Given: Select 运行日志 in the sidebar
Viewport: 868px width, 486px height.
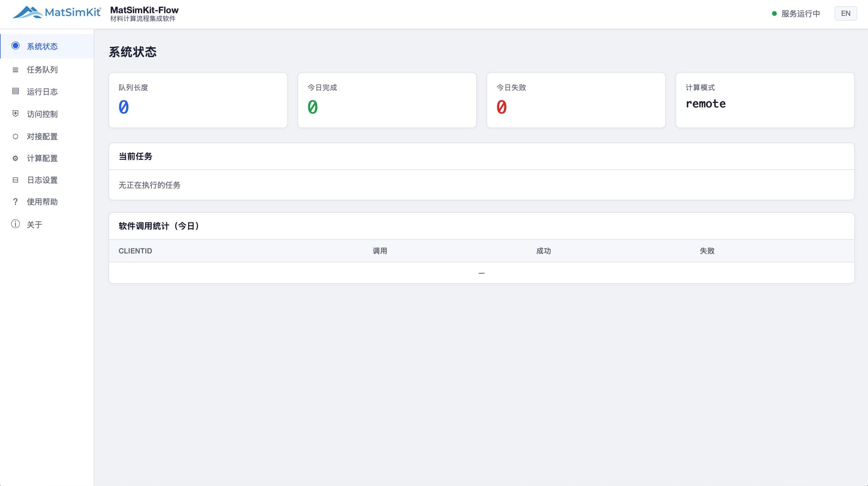Looking at the screenshot, I should 43,92.
